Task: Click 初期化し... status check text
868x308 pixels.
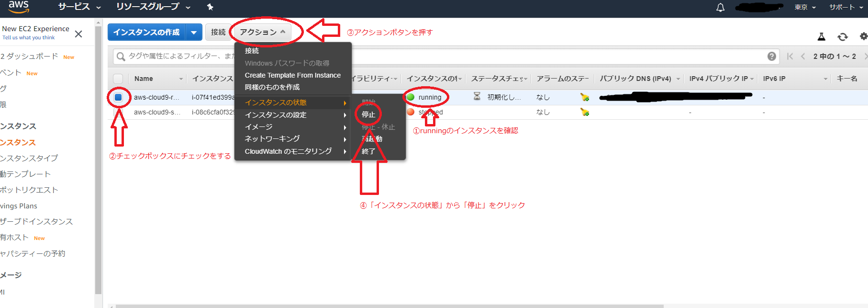Action: [504, 97]
